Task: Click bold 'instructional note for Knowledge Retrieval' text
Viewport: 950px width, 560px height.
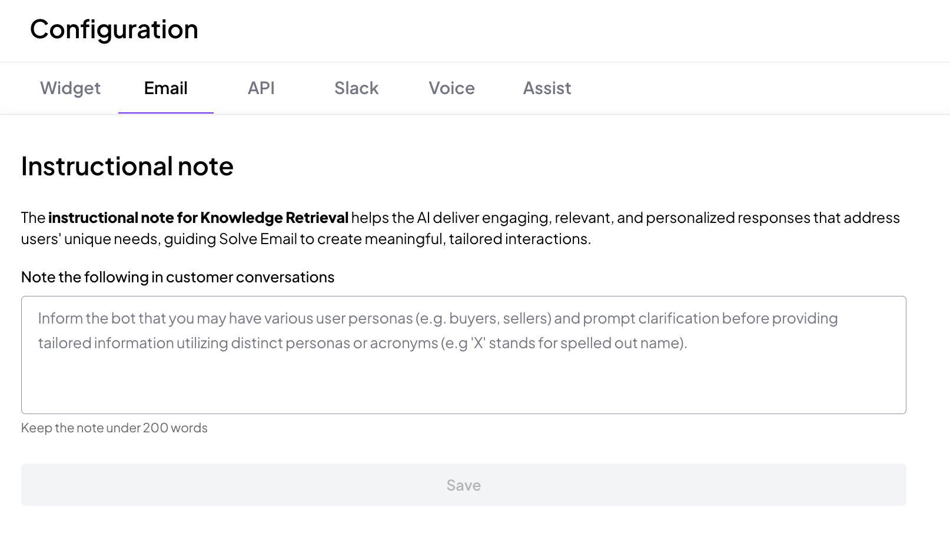Action: coord(198,218)
